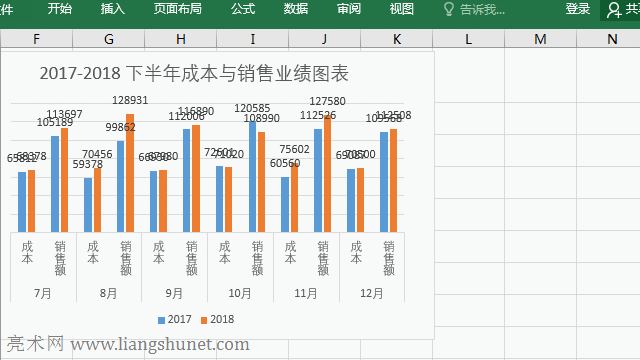Screen dimensions: 640x360
Task: Click data label 112526
Action: [x=318, y=116]
